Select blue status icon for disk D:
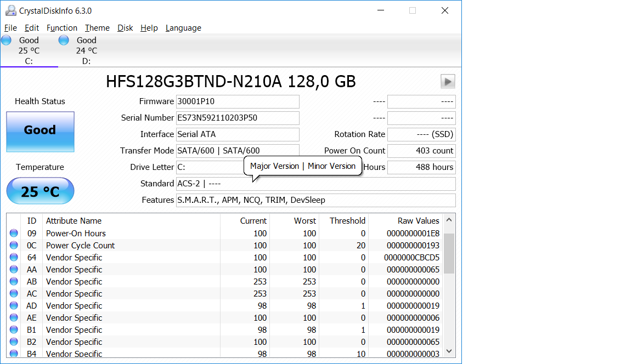This screenshot has height=364, width=632. 64,40
